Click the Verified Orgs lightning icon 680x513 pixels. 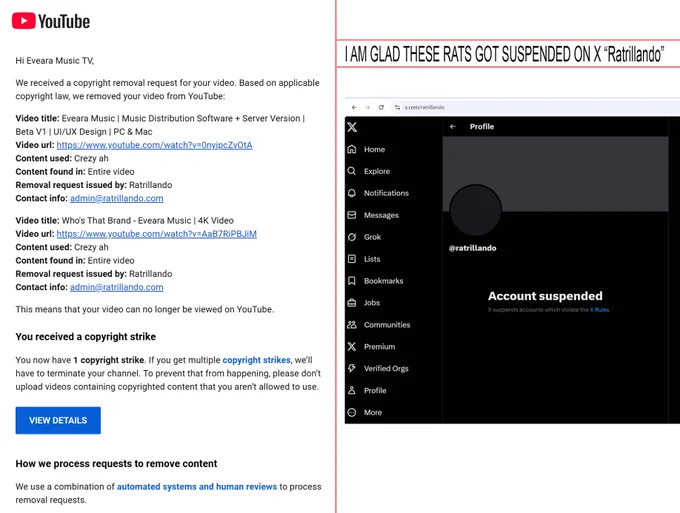tap(352, 368)
